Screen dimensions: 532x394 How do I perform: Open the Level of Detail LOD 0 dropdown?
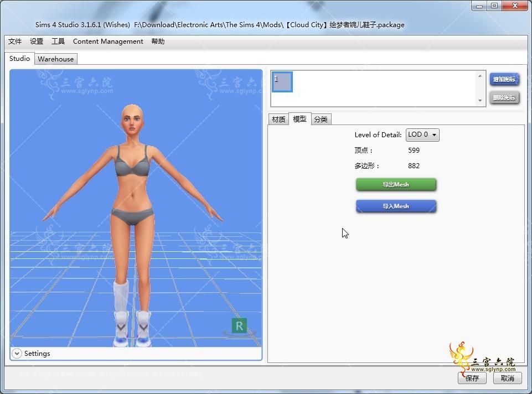pyautogui.click(x=422, y=134)
